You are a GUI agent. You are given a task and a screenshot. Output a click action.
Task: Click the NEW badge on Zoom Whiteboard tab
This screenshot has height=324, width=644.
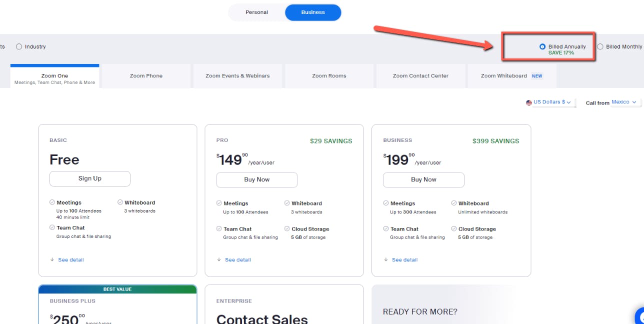(537, 76)
